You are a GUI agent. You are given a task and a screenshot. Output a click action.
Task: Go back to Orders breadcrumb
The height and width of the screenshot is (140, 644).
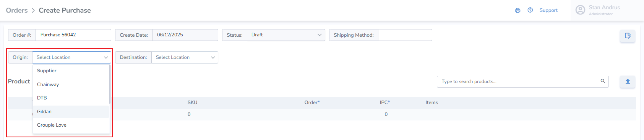17,10
